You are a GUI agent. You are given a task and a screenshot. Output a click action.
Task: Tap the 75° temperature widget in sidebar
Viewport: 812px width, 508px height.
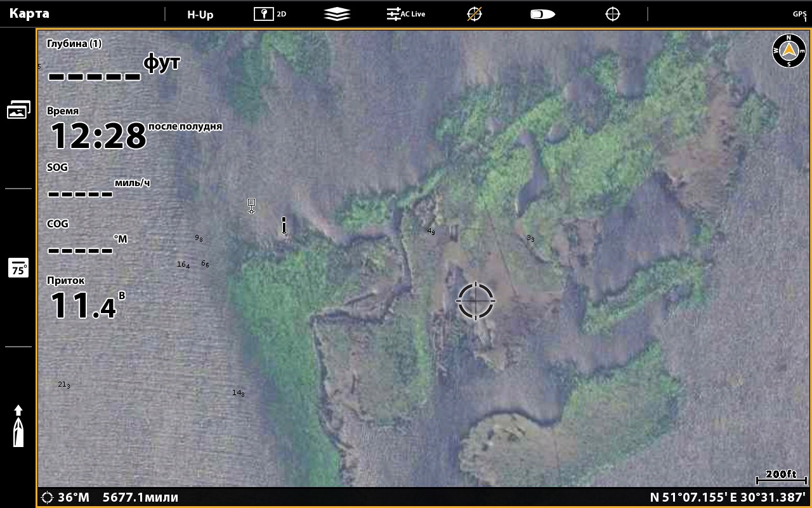click(x=18, y=268)
